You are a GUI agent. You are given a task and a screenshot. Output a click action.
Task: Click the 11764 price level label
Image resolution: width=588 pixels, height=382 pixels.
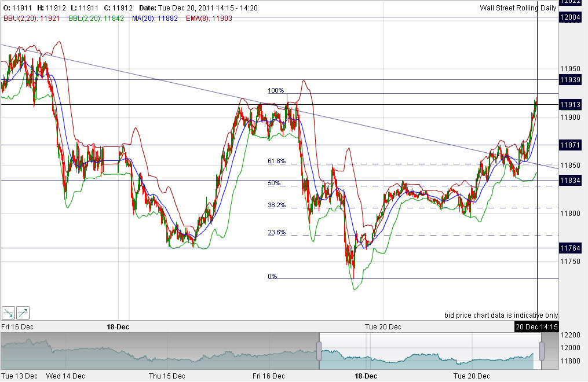[x=570, y=248]
